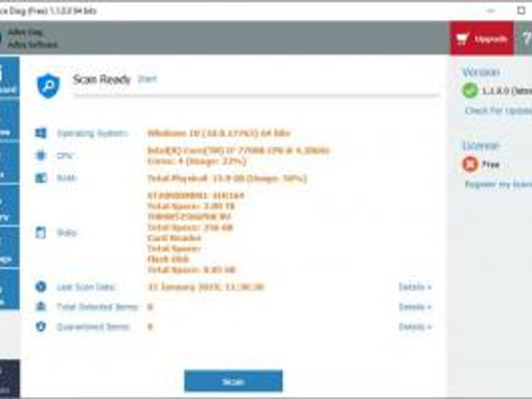Click the Cores usage line under CPU
Screen dimensions: 532x399
tap(197, 161)
